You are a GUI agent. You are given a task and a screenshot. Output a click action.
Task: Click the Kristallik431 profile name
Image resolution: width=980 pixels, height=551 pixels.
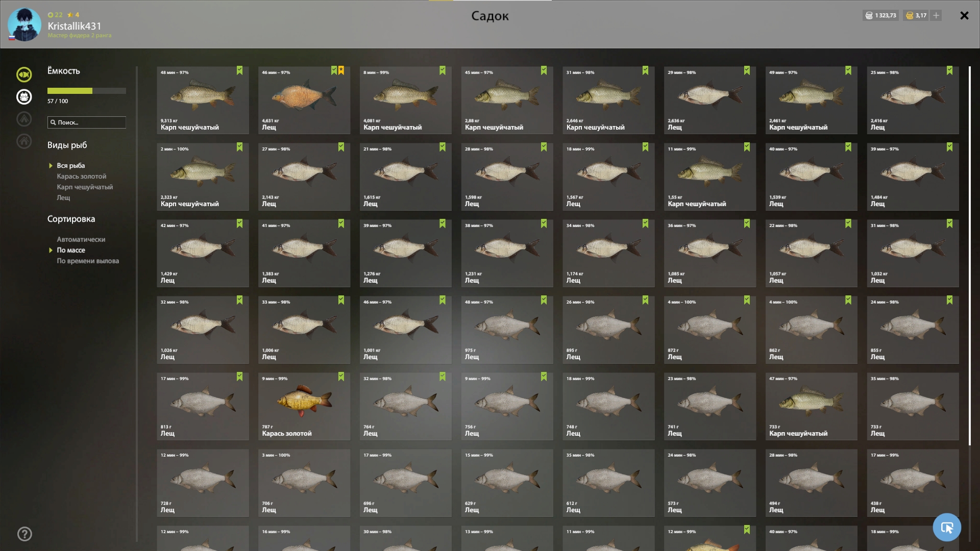click(75, 26)
